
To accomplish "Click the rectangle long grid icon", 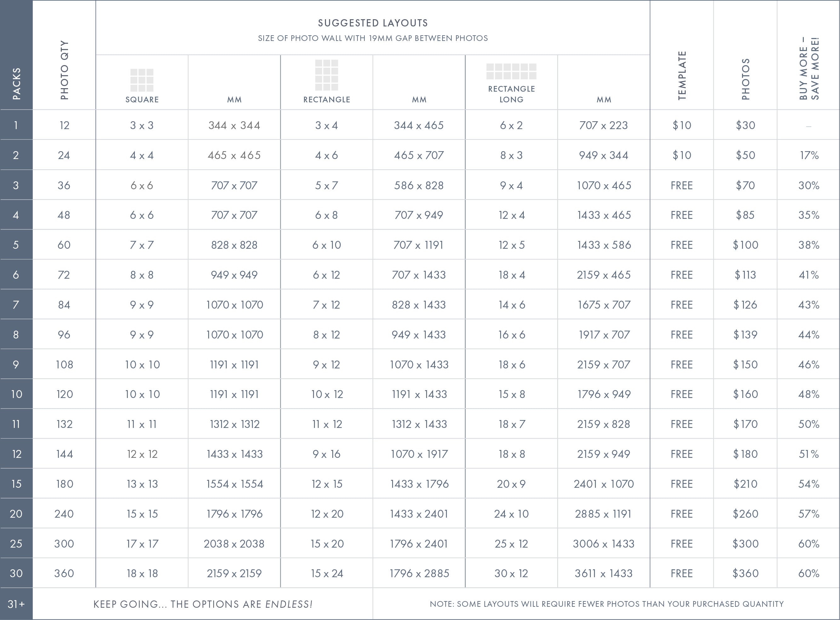I will [x=511, y=71].
